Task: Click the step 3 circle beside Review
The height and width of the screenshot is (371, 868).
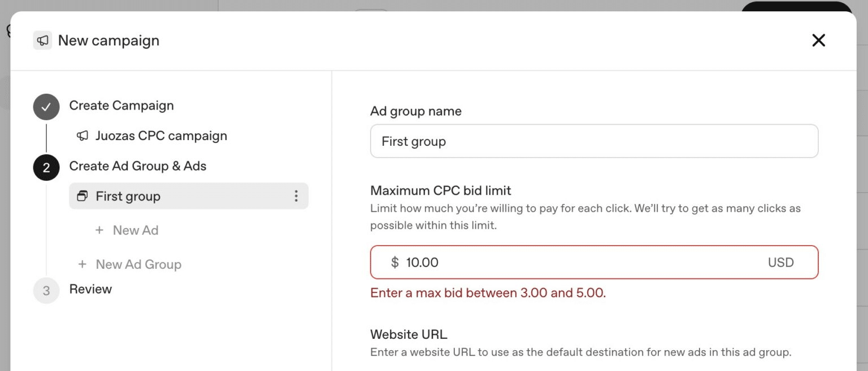Action: [x=46, y=290]
